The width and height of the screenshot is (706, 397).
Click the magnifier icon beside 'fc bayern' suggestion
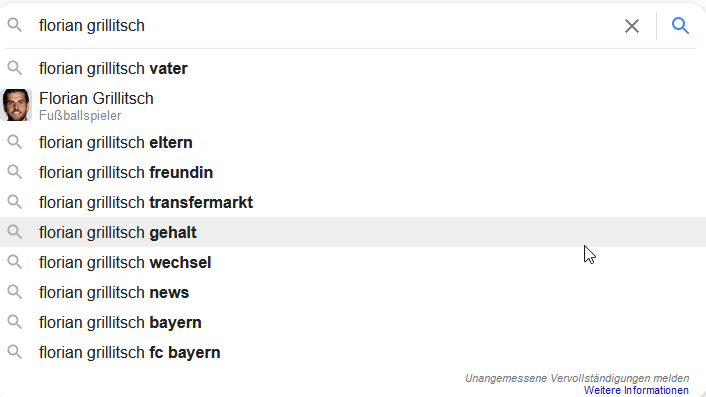point(15,352)
